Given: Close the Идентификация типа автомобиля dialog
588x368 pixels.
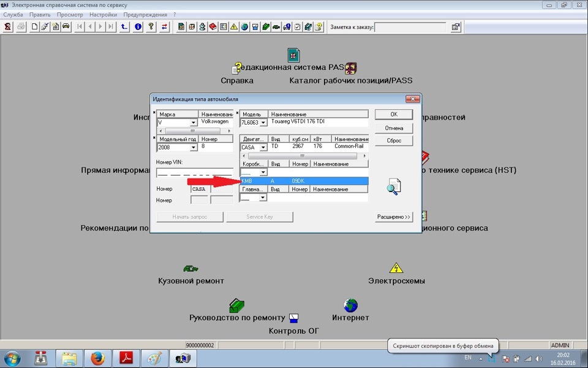Looking at the screenshot, I should point(412,99).
